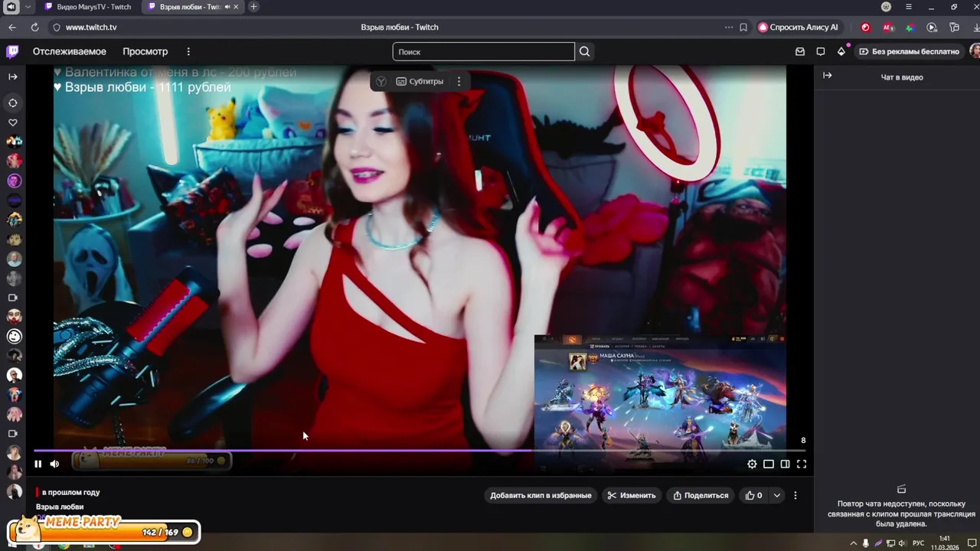The image size is (980, 551).
Task: Mute the clip volume
Action: 54,464
